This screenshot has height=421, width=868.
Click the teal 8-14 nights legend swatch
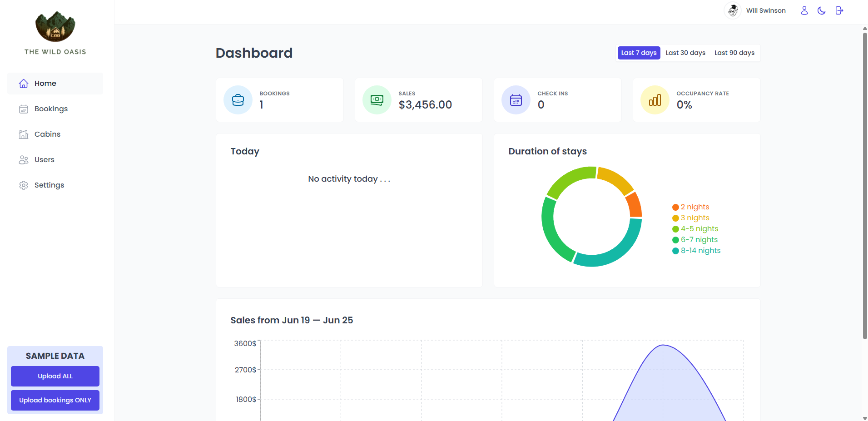[675, 251]
